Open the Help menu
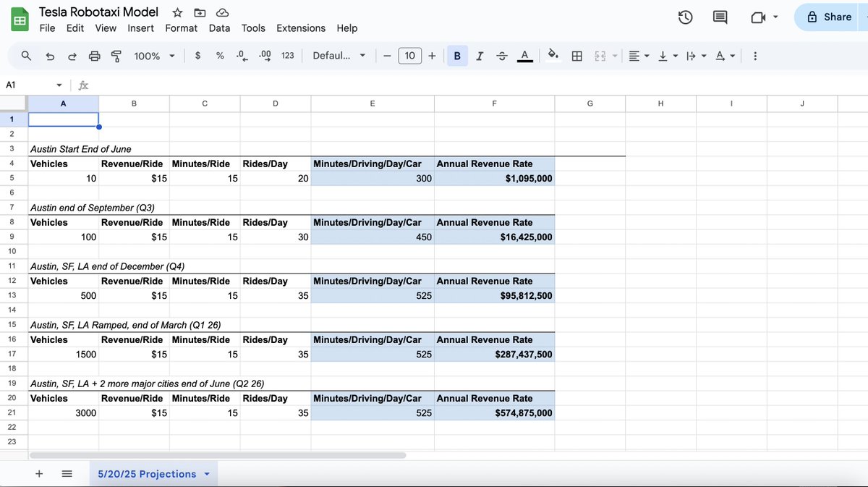Viewport: 868px width, 487px height. coord(347,28)
